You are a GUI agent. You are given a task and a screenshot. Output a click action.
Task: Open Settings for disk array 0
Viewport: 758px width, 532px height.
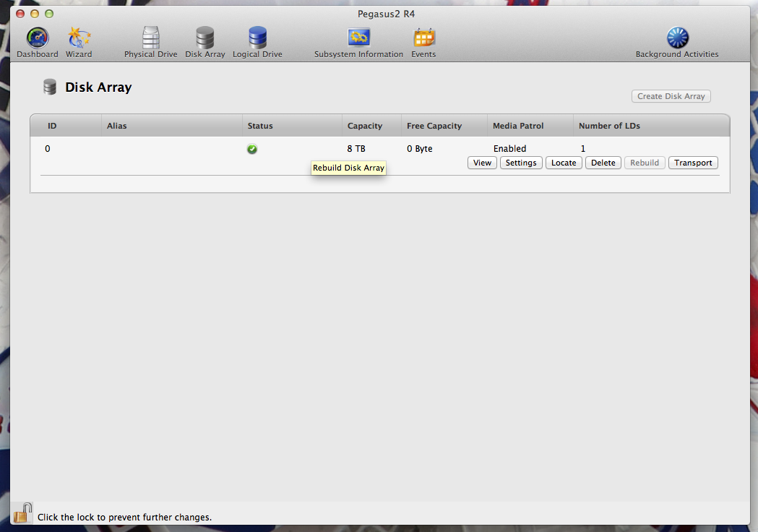coord(521,163)
